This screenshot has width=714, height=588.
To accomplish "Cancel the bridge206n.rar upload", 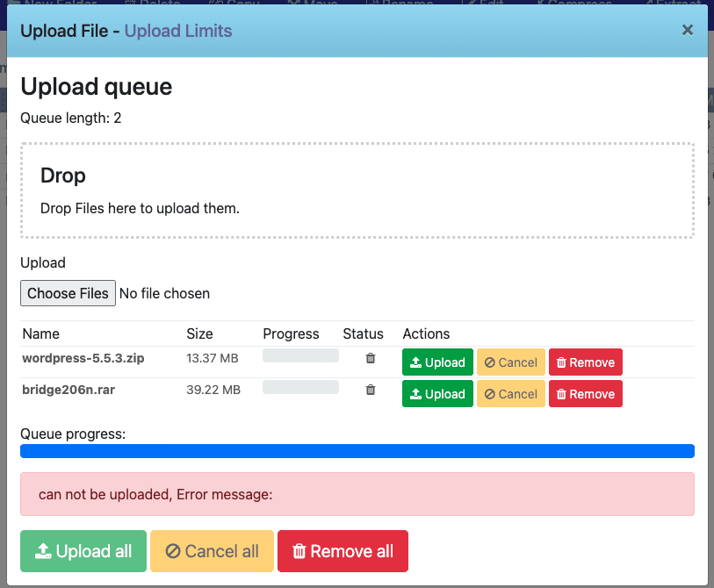I will tap(510, 394).
